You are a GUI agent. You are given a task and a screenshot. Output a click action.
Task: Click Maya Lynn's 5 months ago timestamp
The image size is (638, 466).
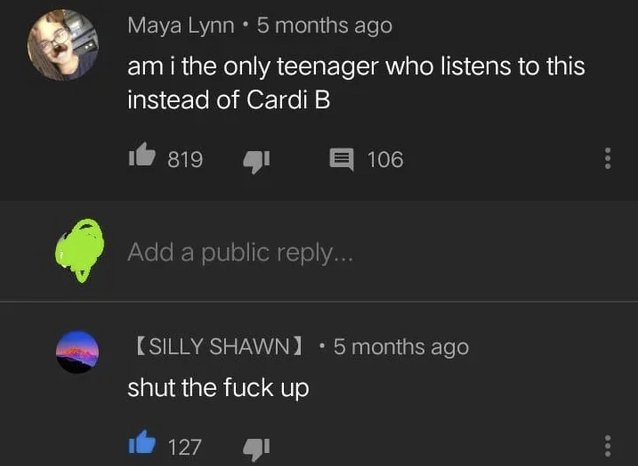click(x=324, y=26)
